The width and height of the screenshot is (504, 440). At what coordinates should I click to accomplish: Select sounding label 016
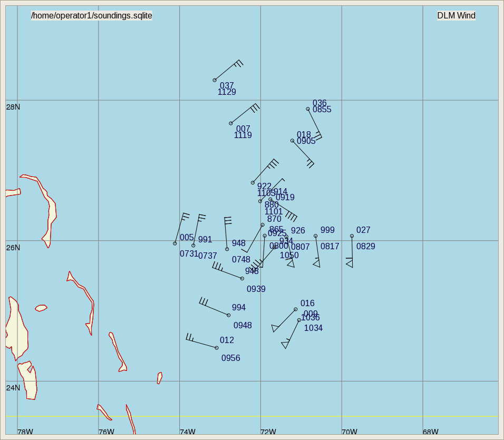point(307,303)
